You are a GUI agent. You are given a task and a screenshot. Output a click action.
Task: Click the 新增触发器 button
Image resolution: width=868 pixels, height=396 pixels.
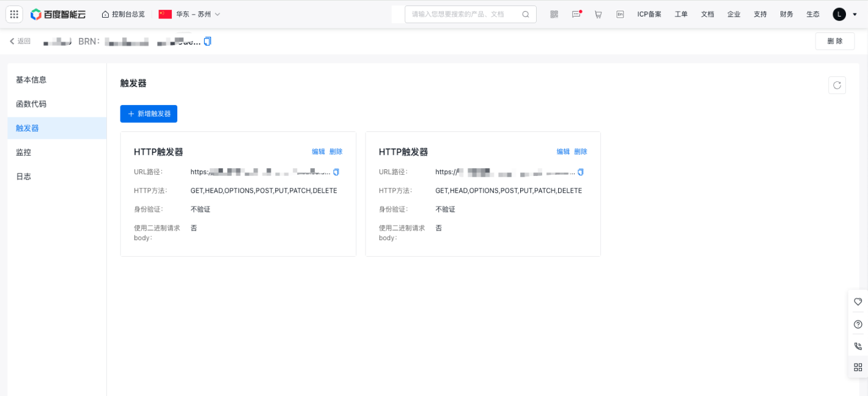149,114
